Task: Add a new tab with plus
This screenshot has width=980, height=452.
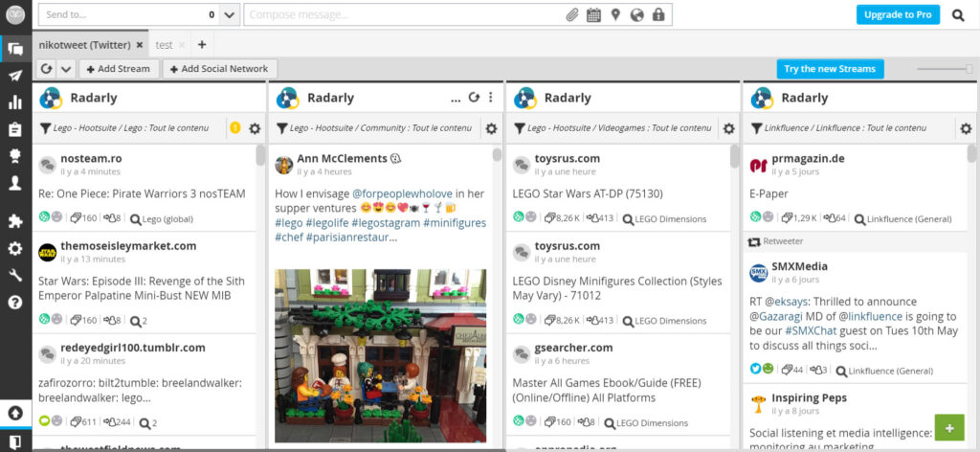Action: pyautogui.click(x=201, y=45)
